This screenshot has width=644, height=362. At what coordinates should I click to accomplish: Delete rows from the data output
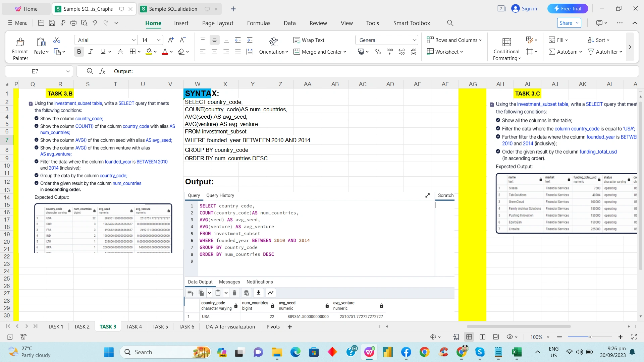point(234,293)
